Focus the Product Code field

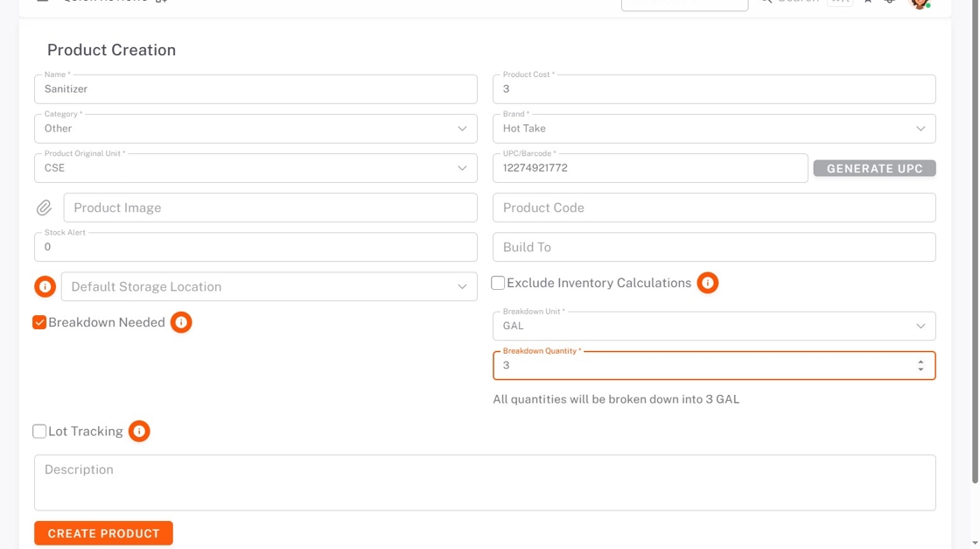(x=714, y=208)
